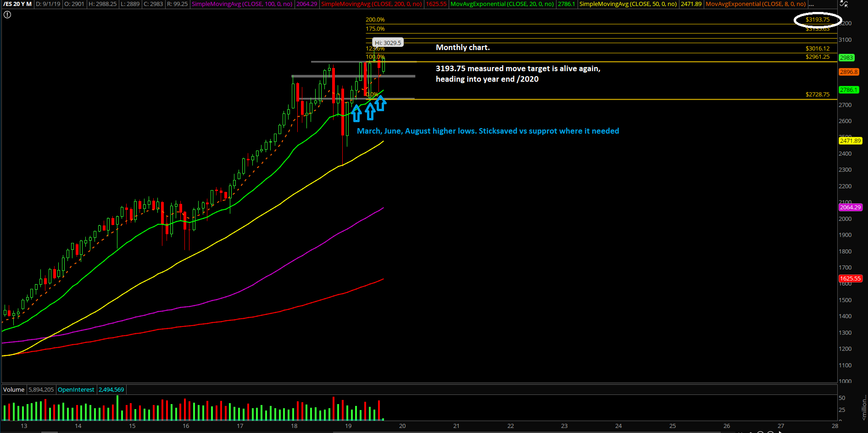Image resolution: width=868 pixels, height=433 pixels.
Task: Select the 2,494,569 open interest value
Action: click(x=111, y=389)
